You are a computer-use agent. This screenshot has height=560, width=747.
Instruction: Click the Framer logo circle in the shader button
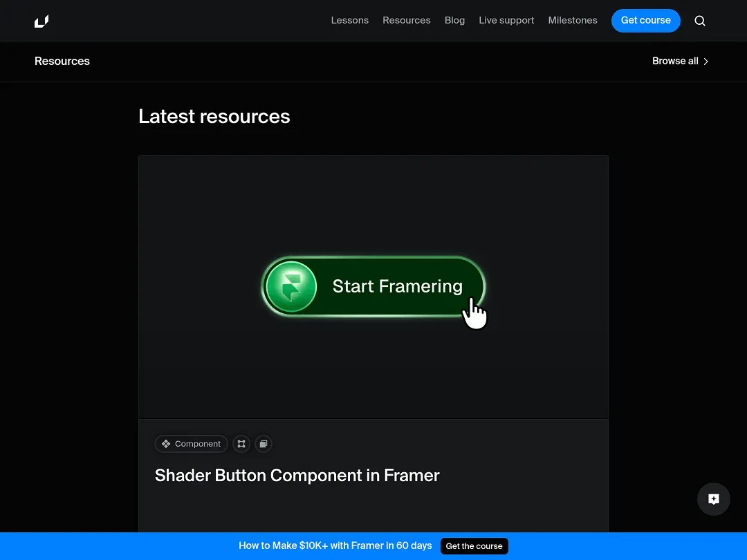pyautogui.click(x=291, y=286)
